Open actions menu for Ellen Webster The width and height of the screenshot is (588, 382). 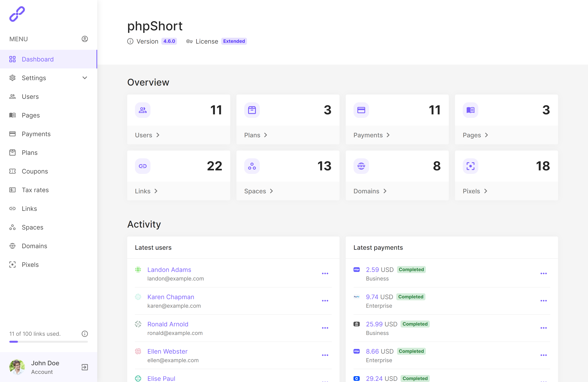coord(325,355)
